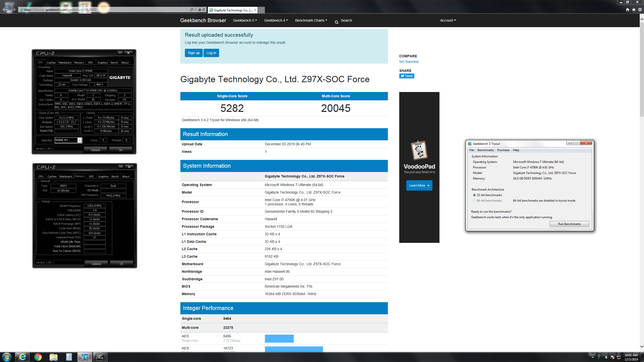Screen dimensions: 644x362
Task: Open the volume speaker tray icon
Action: pos(606,357)
